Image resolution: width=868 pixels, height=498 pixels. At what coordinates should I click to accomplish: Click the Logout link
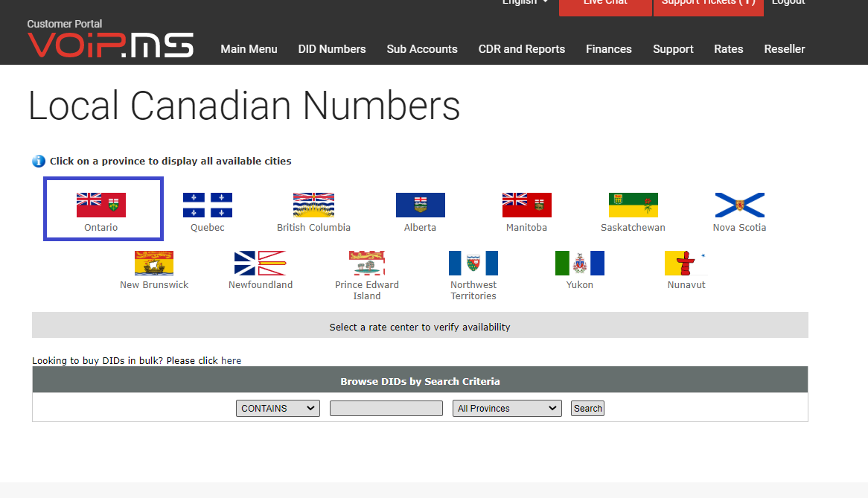[x=788, y=3]
